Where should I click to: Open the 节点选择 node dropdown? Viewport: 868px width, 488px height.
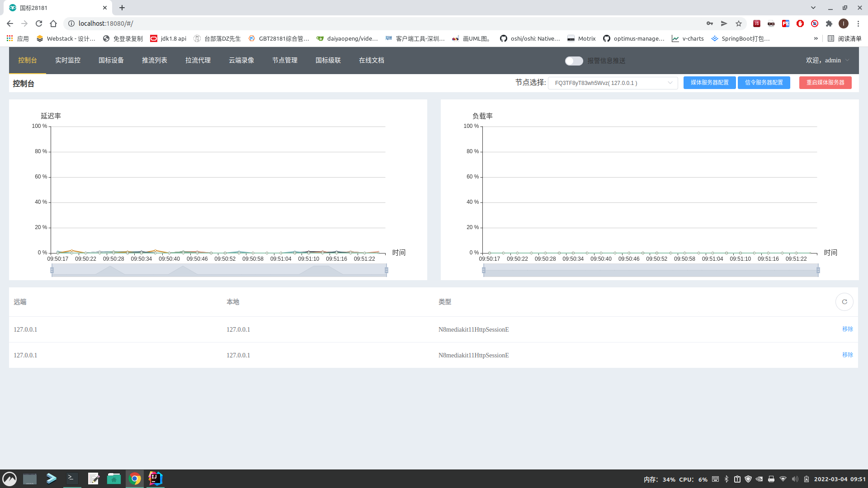click(x=613, y=83)
